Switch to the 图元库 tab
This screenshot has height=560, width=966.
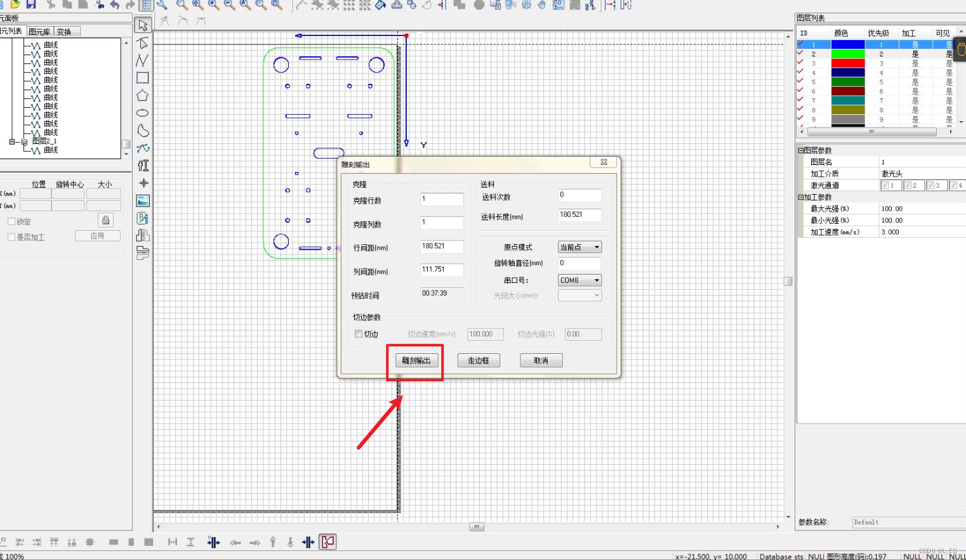tap(39, 31)
